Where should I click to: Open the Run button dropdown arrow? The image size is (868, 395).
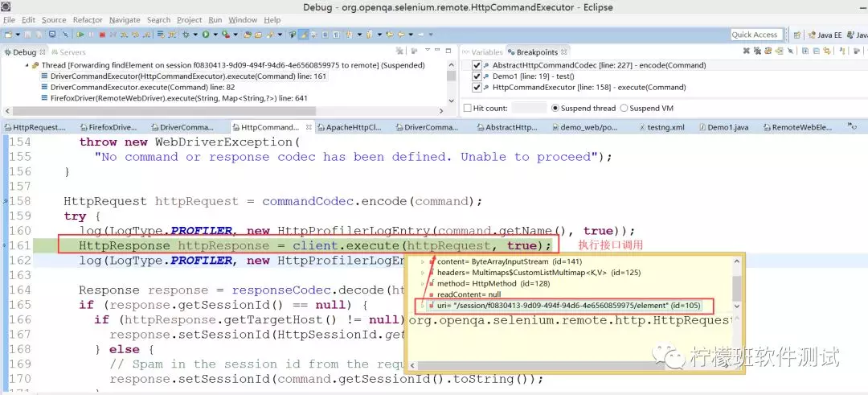click(215, 35)
